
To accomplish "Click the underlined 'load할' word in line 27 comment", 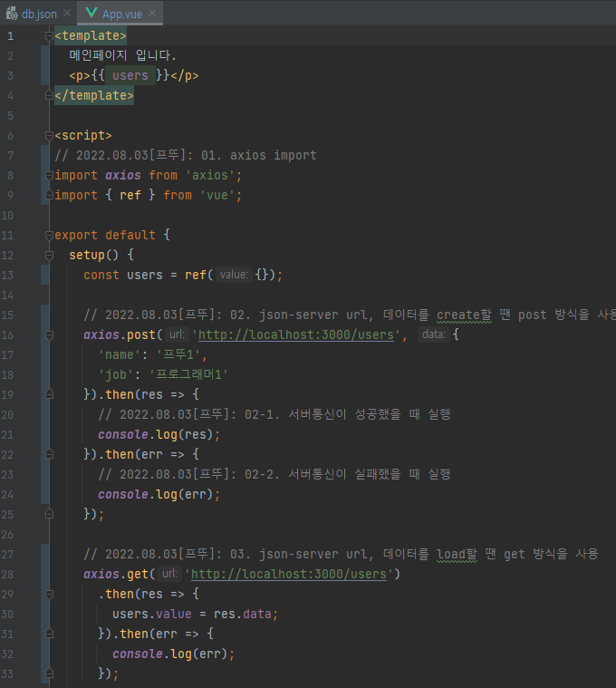I will point(457,554).
